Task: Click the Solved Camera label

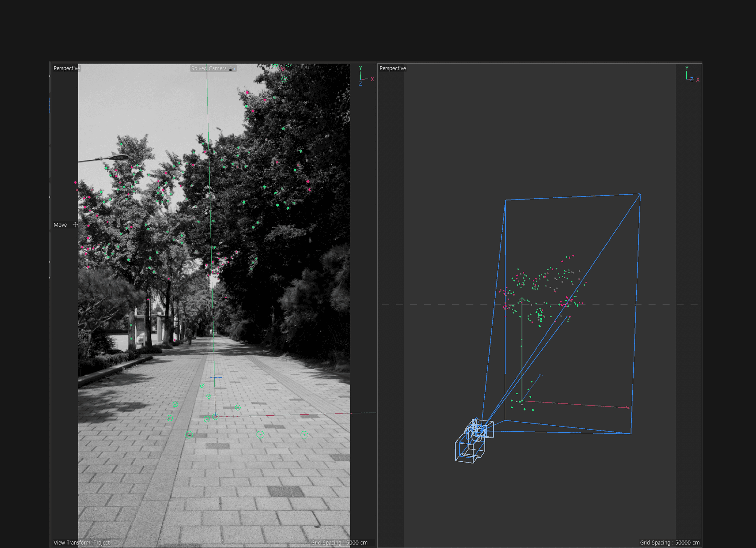Action: [209, 68]
